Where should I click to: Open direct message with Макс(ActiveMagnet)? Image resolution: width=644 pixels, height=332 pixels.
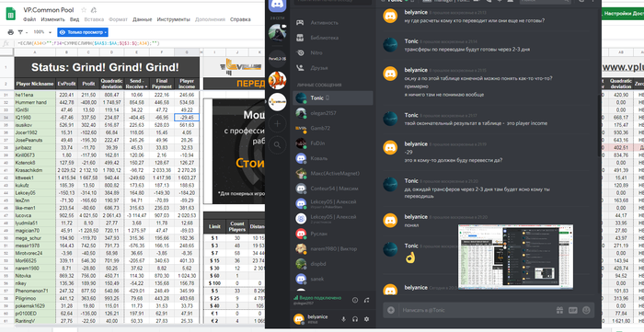(x=333, y=173)
